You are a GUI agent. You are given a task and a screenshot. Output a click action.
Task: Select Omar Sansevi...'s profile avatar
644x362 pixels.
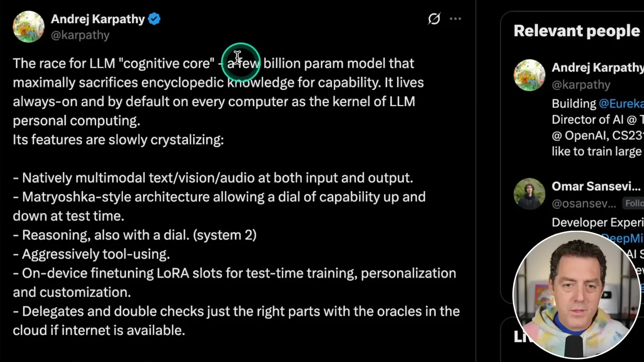point(529,193)
